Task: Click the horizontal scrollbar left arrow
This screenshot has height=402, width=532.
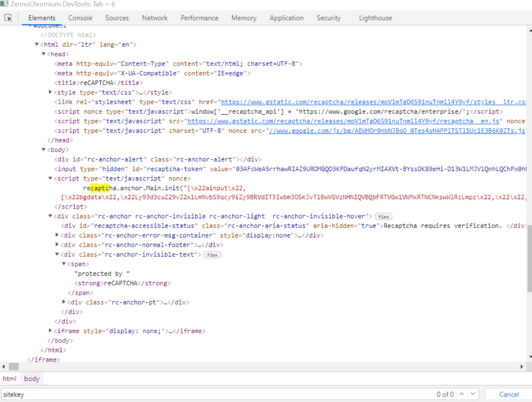Action: click(x=4, y=366)
